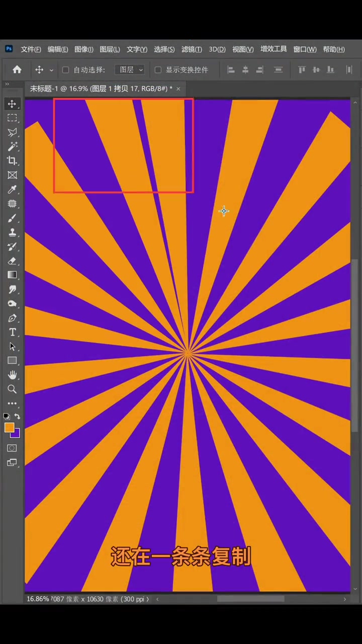Select the Magic Wand tool
Image resolution: width=362 pixels, height=644 pixels.
click(x=12, y=146)
